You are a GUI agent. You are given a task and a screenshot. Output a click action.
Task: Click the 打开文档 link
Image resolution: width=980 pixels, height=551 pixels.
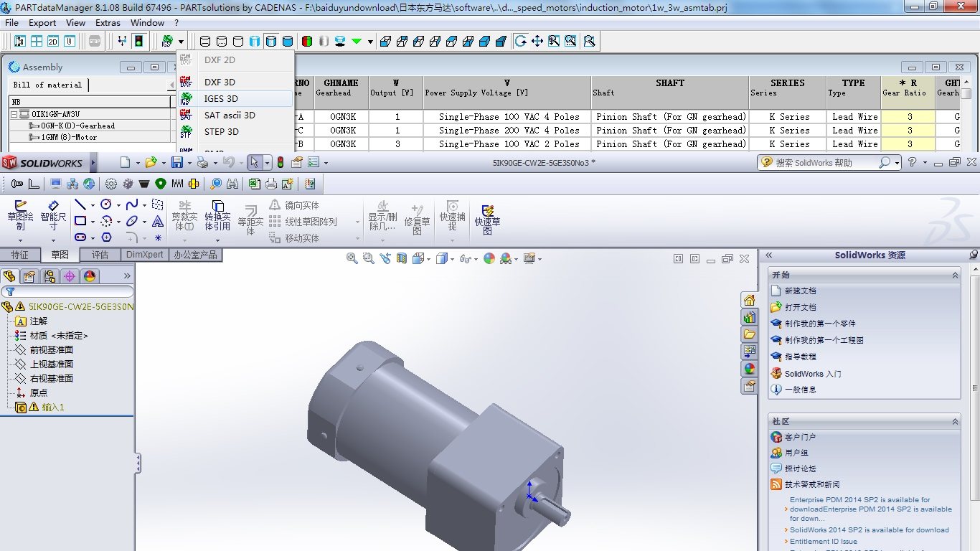[800, 307]
